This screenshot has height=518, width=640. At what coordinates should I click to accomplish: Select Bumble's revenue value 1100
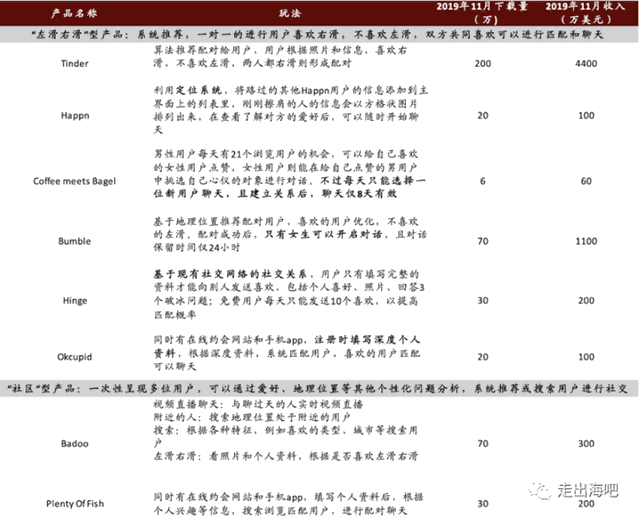point(586,241)
